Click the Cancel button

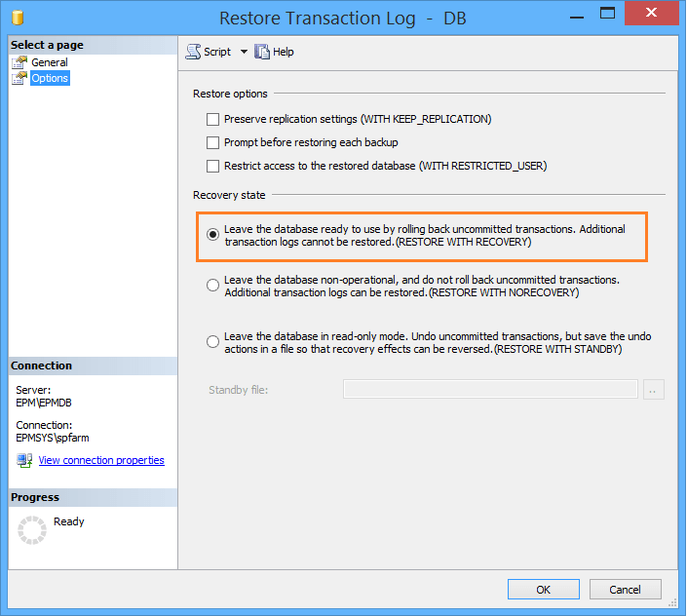tap(625, 590)
